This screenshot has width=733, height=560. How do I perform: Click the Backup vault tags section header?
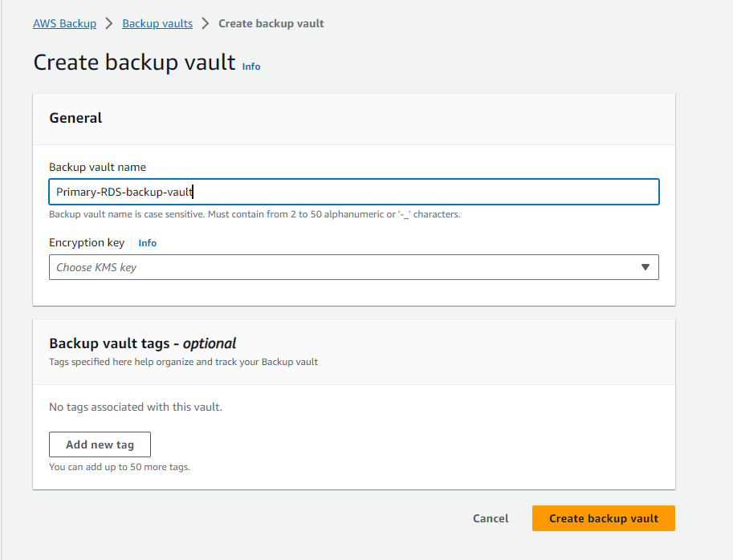pos(143,343)
